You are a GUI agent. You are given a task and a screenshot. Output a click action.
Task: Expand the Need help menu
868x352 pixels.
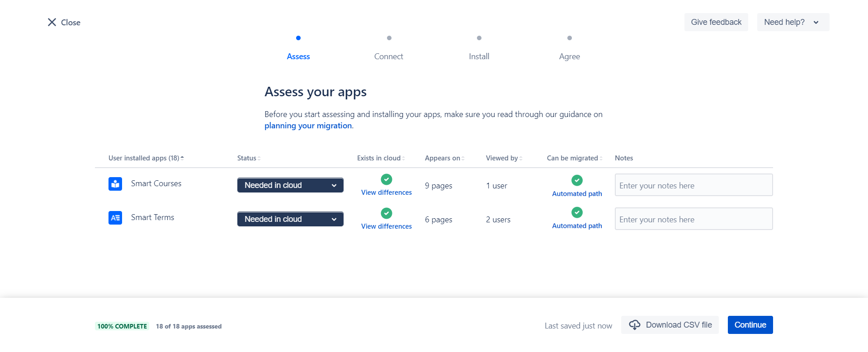click(793, 22)
